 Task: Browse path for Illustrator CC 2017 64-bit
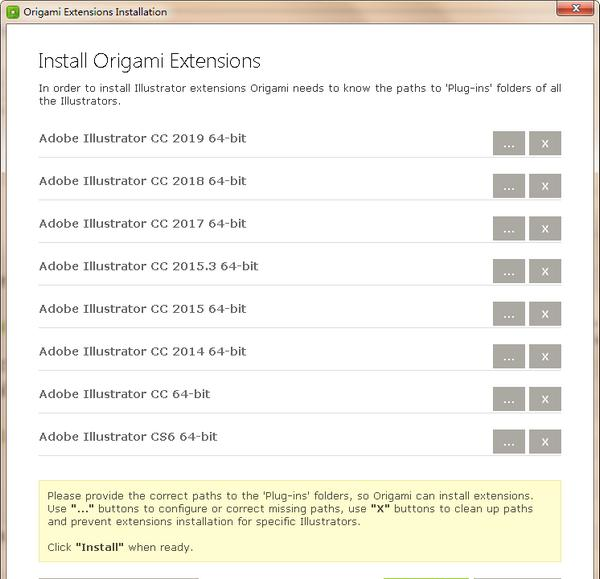click(509, 228)
